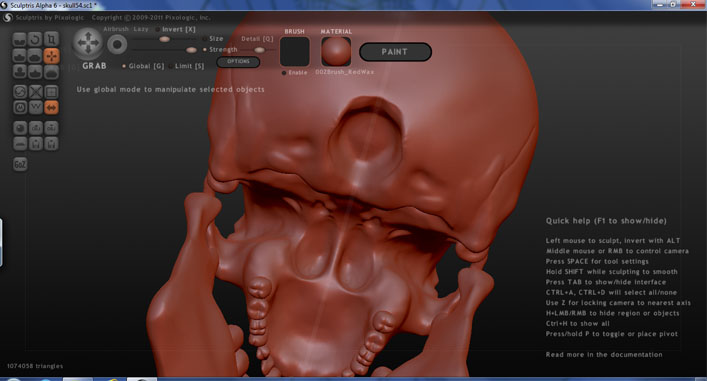Click the large Grab arrows tool sphere
The height and width of the screenshot is (381, 707).
(88, 44)
